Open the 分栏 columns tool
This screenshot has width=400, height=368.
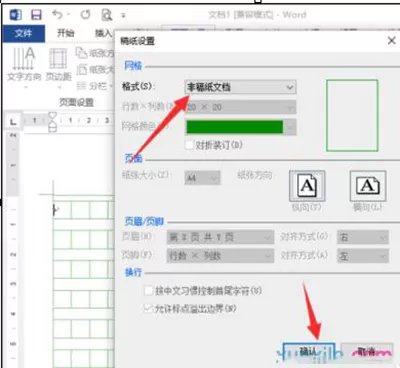coord(95,86)
